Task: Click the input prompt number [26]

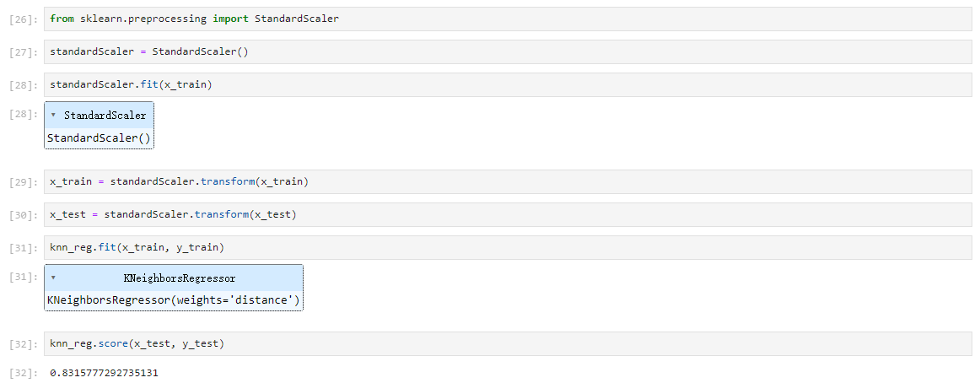Action: pos(24,19)
